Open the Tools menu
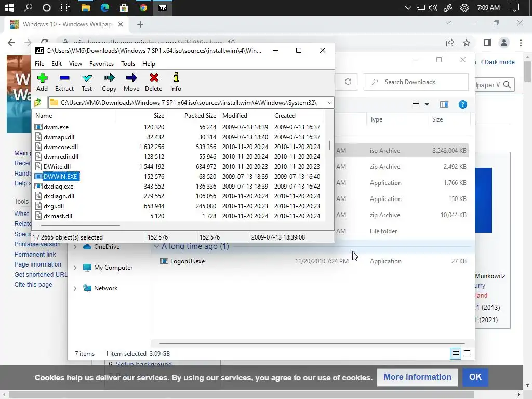Viewport: 532px width, 399px height. point(128,64)
